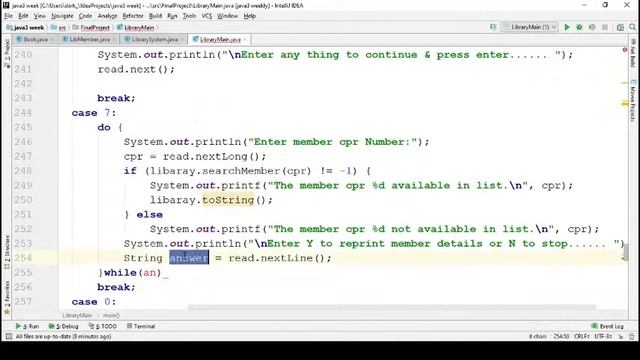This screenshot has width=640, height=360.
Task: Open the Favorites tool window side tab
Action: coord(6,297)
